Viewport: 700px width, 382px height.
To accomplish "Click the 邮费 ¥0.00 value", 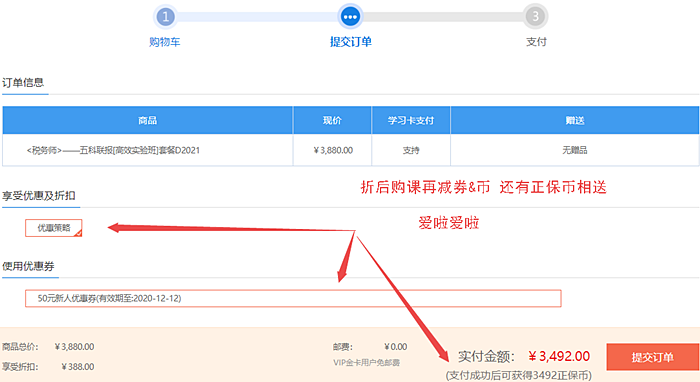I will coord(396,347).
